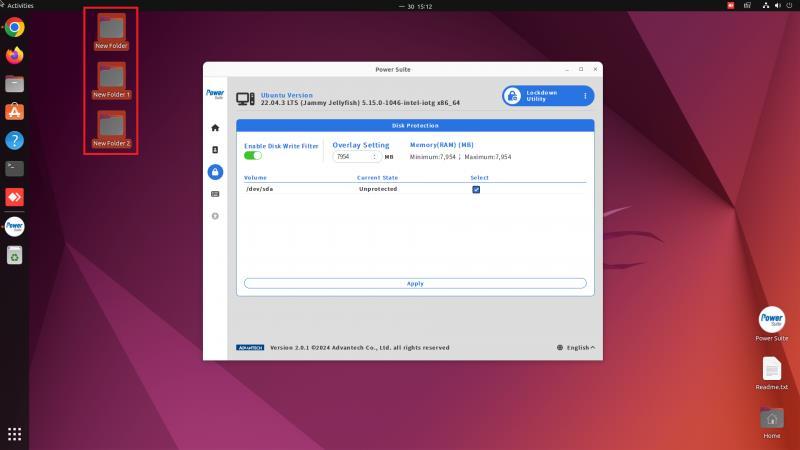Screen dimensions: 800x450
Task: Select the Home folder desktop icon
Action: (771, 422)
